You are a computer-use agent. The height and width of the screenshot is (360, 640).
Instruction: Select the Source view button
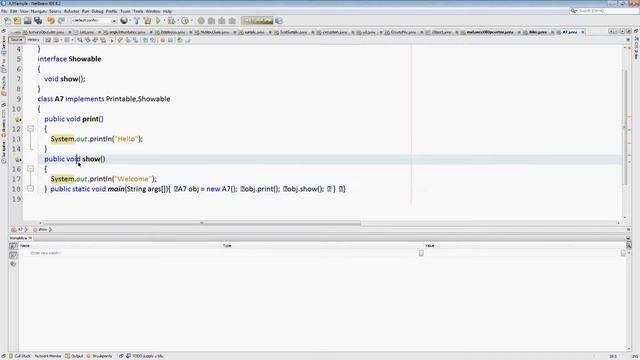pyautogui.click(x=17, y=40)
